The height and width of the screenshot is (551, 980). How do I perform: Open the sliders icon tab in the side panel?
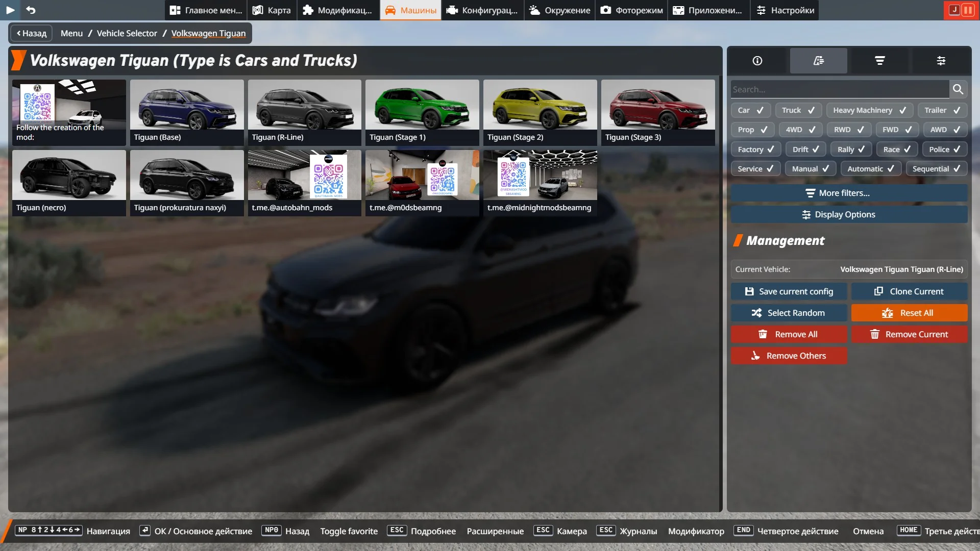point(941,61)
